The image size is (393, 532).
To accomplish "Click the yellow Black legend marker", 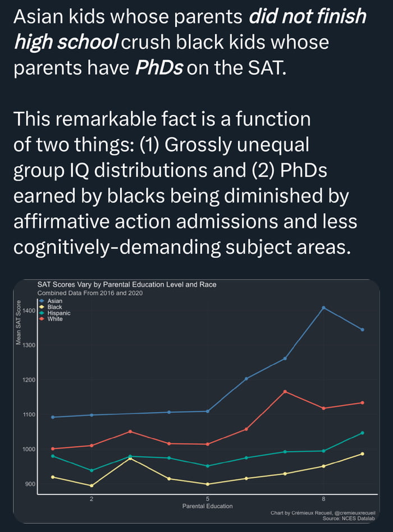I will click(43, 308).
